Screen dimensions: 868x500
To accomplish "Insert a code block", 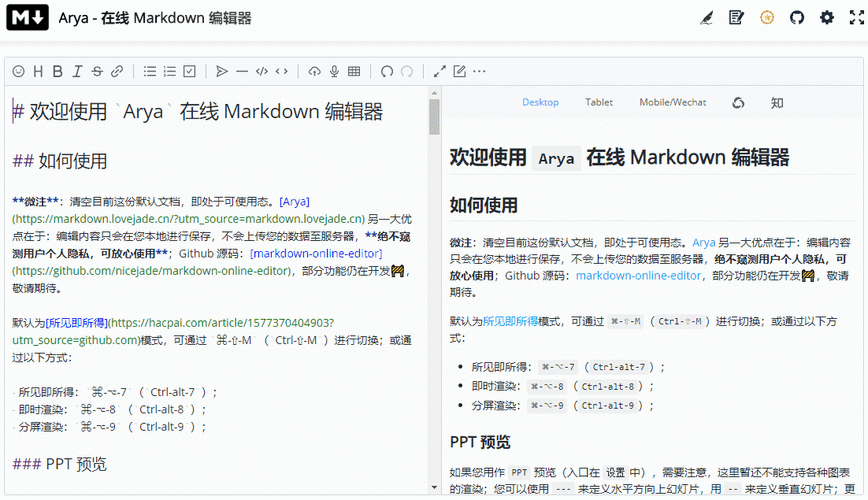I will [262, 71].
